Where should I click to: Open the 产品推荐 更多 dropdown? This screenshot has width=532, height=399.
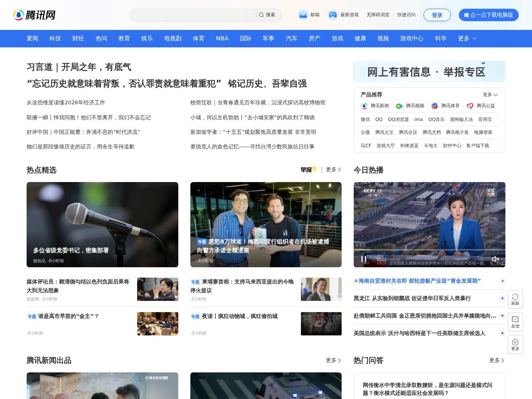[490, 94]
